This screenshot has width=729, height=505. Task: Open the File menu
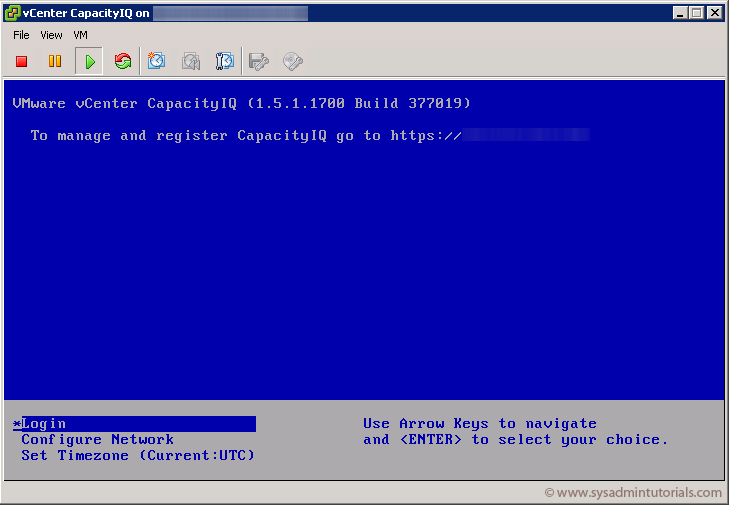tap(21, 35)
